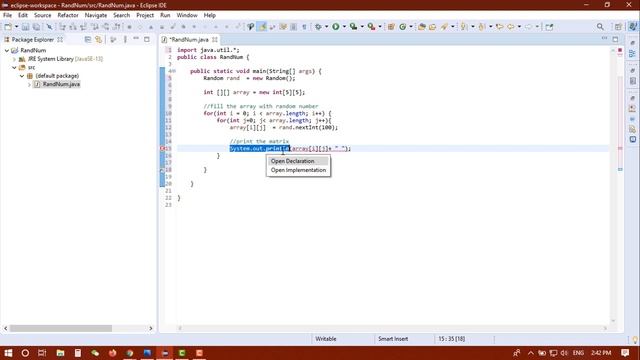
Task: Toggle Show Whitespace Characters paragraph icon
Action: tap(304, 27)
